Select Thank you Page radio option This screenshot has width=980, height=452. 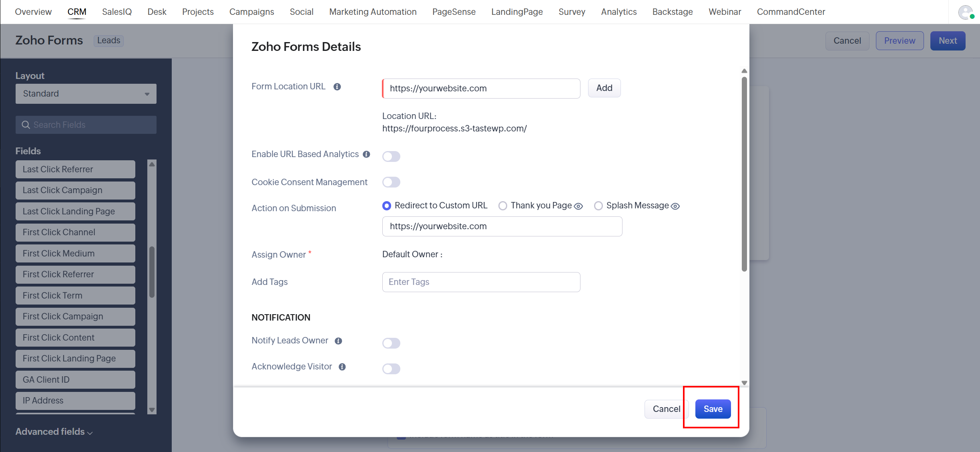503,206
